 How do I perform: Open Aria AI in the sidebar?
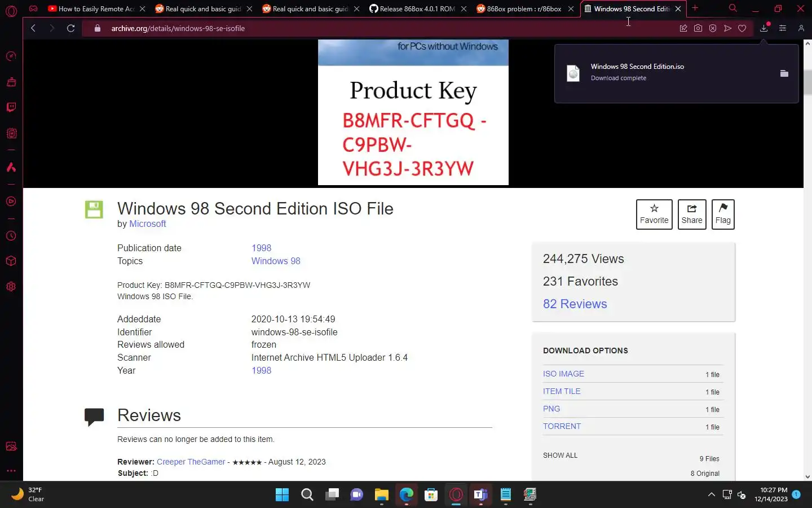[x=11, y=167]
